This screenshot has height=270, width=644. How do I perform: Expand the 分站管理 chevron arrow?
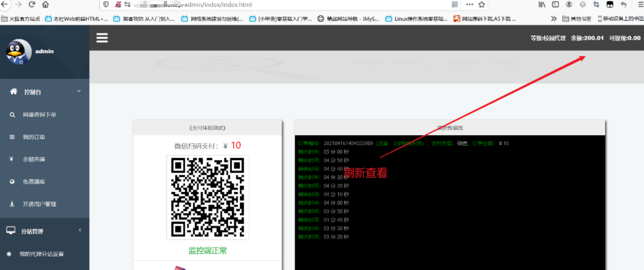point(80,230)
